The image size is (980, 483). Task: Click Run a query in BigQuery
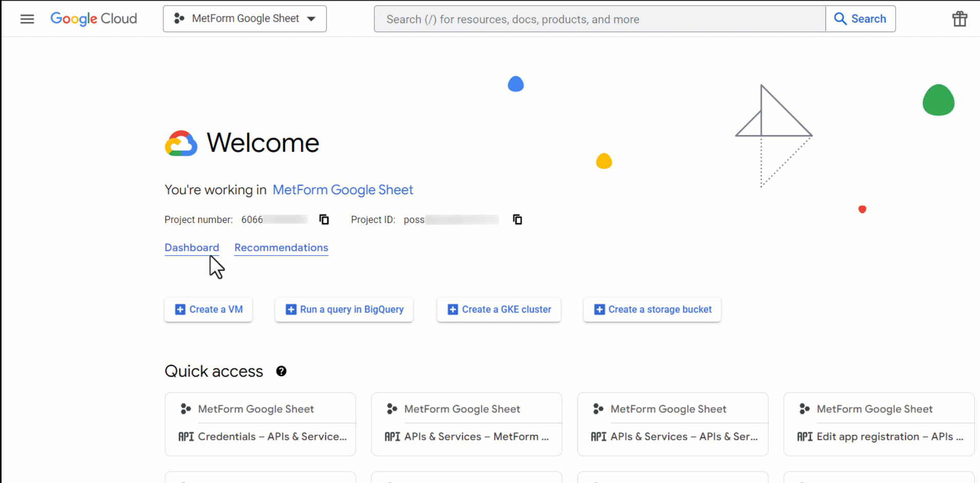344,309
